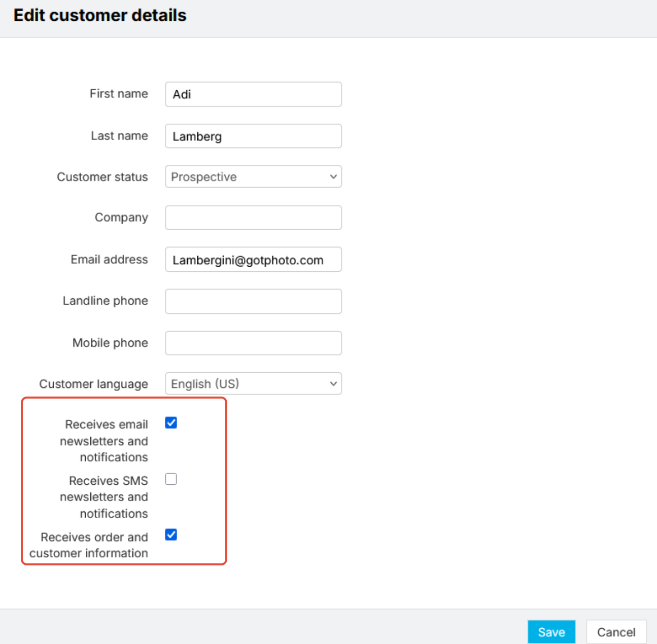Image resolution: width=657 pixels, height=644 pixels.
Task: Open the Customer status dropdown
Action: (253, 176)
